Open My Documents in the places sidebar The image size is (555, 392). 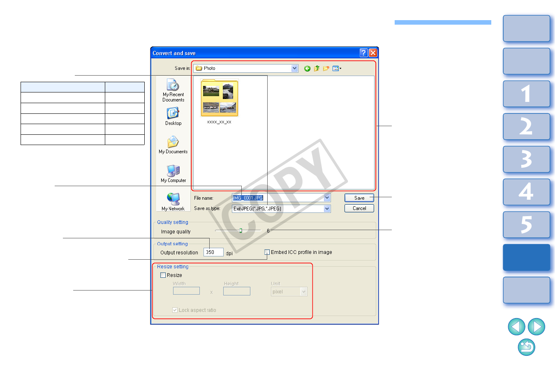click(x=173, y=145)
